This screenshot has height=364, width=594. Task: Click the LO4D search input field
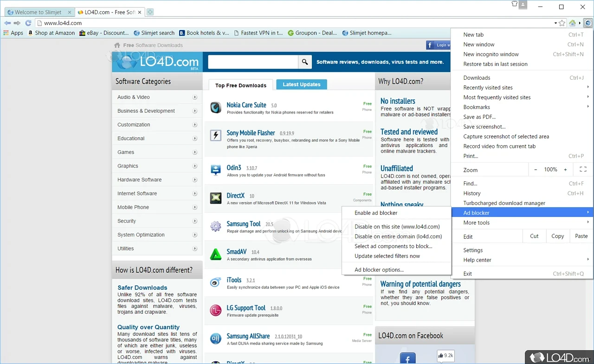coord(253,62)
